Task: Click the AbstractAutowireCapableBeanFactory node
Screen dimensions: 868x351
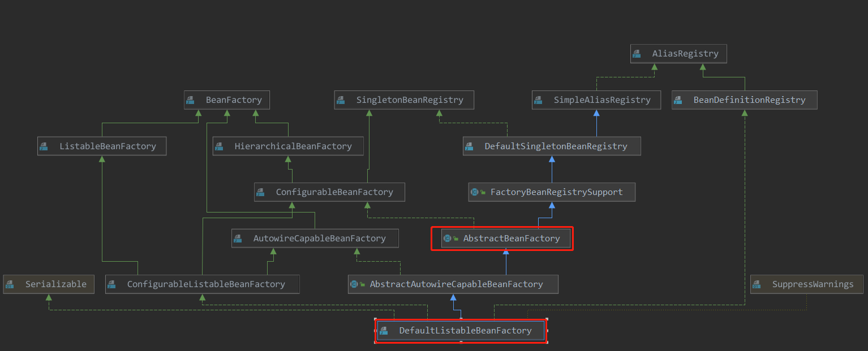Action: pos(453,284)
